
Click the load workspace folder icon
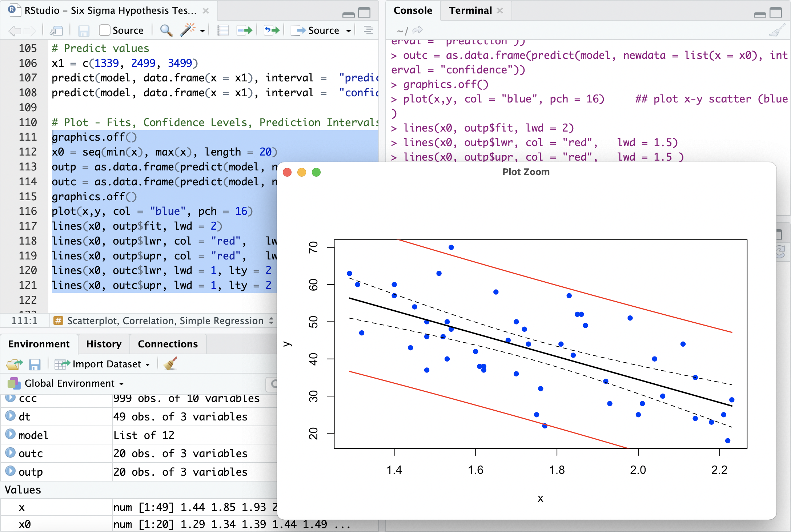14,364
